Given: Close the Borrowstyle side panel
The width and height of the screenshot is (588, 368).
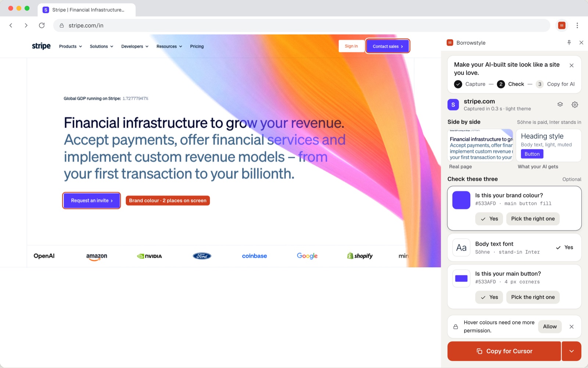Looking at the screenshot, I should (581, 43).
